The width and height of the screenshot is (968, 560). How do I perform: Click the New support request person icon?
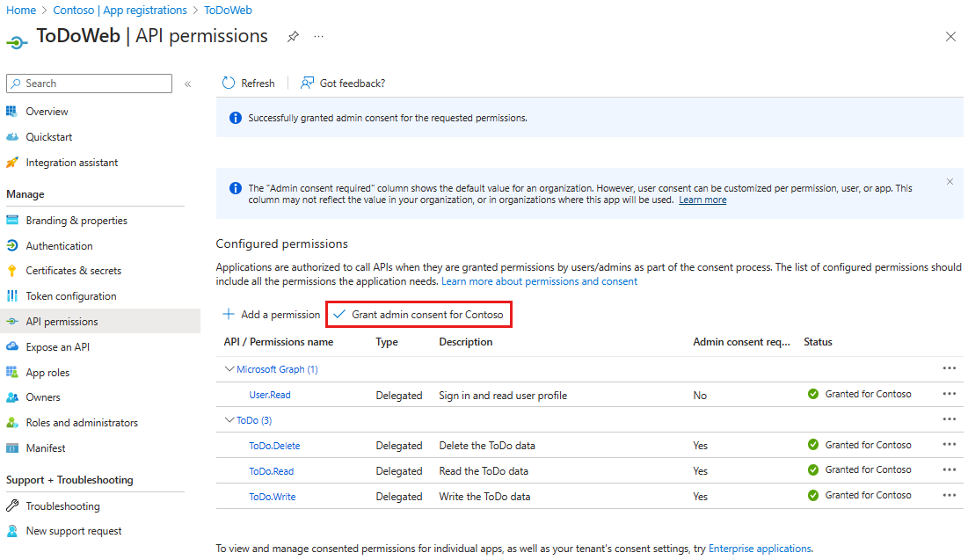[11, 530]
